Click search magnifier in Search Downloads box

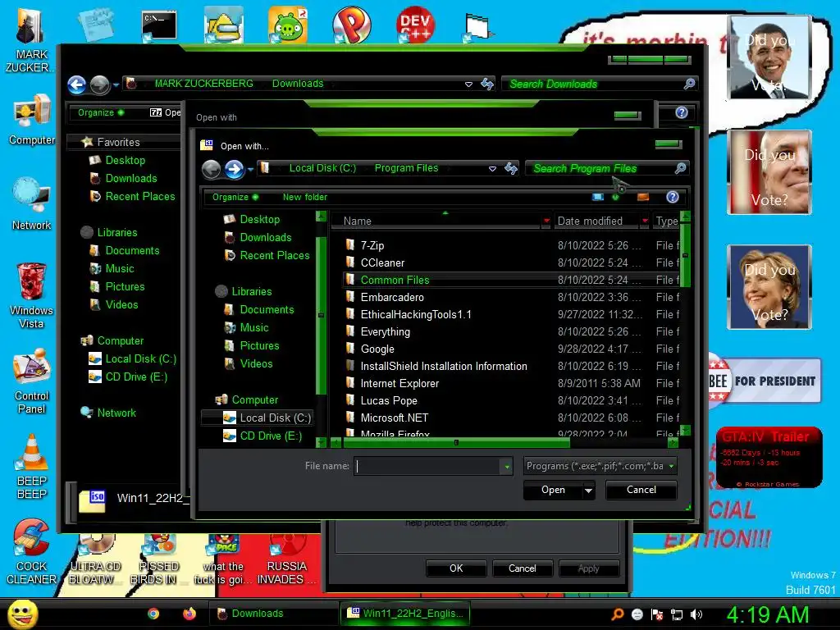689,84
